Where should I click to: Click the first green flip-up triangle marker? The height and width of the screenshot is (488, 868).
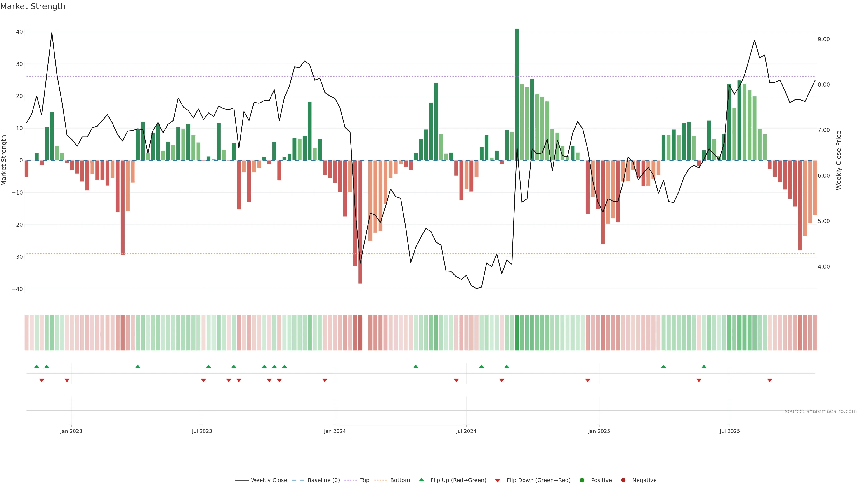point(37,366)
